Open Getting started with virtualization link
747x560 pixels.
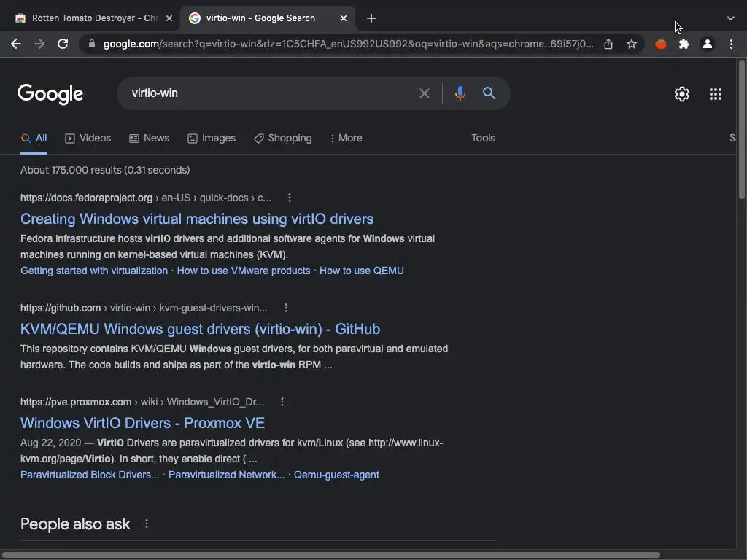(94, 271)
